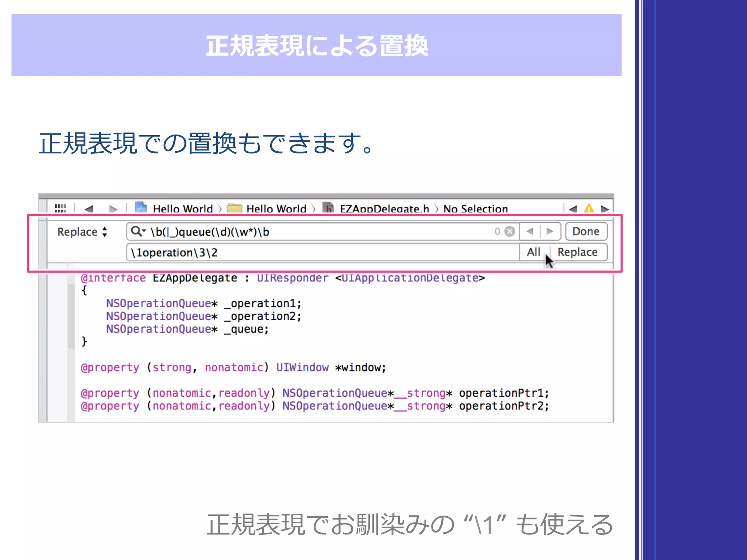Select Hello World project in jump bar
Viewport: 747px width, 560px height.
tap(174, 209)
